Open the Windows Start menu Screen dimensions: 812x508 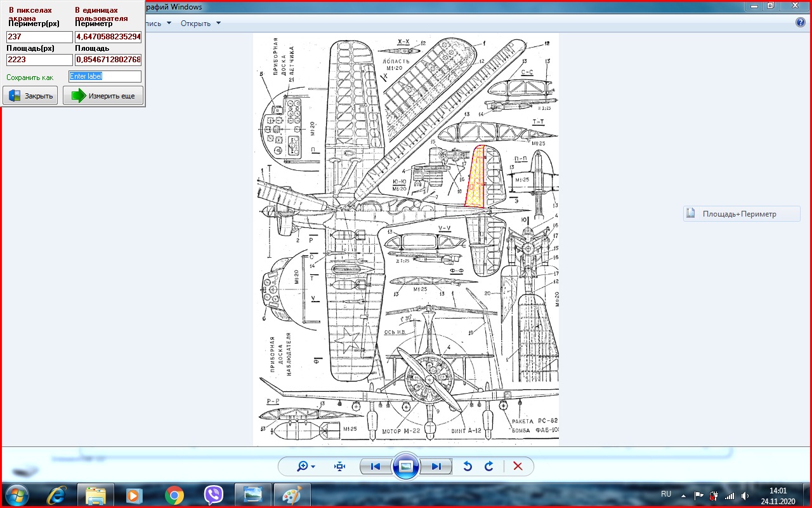pos(16,495)
